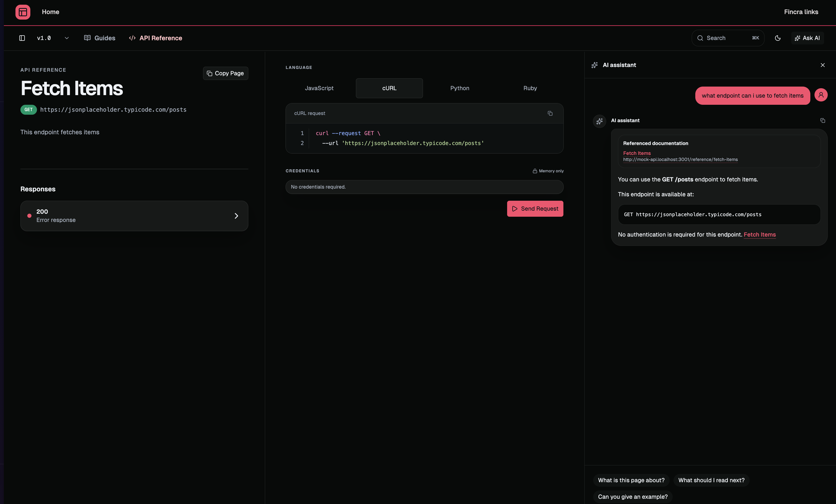Click the API Reference code icon
This screenshot has width=836, height=504.
[x=132, y=38]
